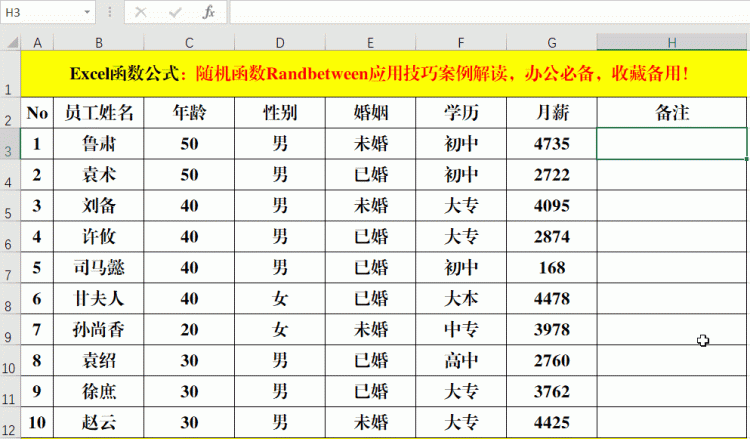The width and height of the screenshot is (750, 439).
Task: Select row 1 header
Action: click(x=10, y=74)
